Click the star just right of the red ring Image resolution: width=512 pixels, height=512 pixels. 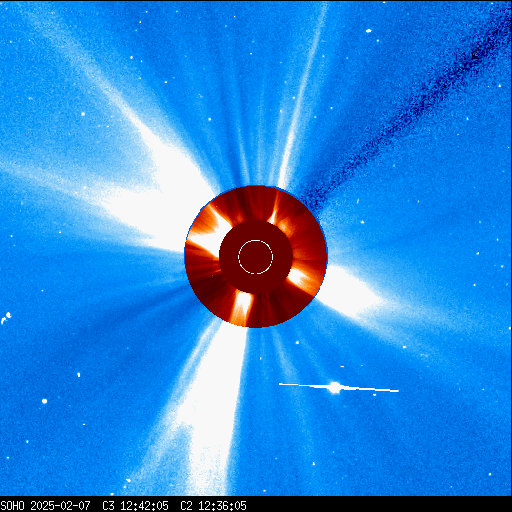(x=362, y=222)
